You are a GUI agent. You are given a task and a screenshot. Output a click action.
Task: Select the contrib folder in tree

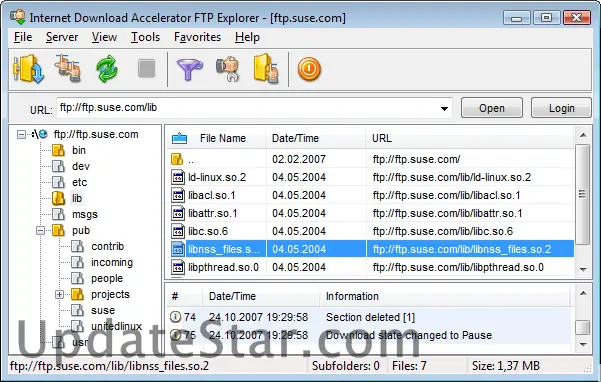point(107,246)
